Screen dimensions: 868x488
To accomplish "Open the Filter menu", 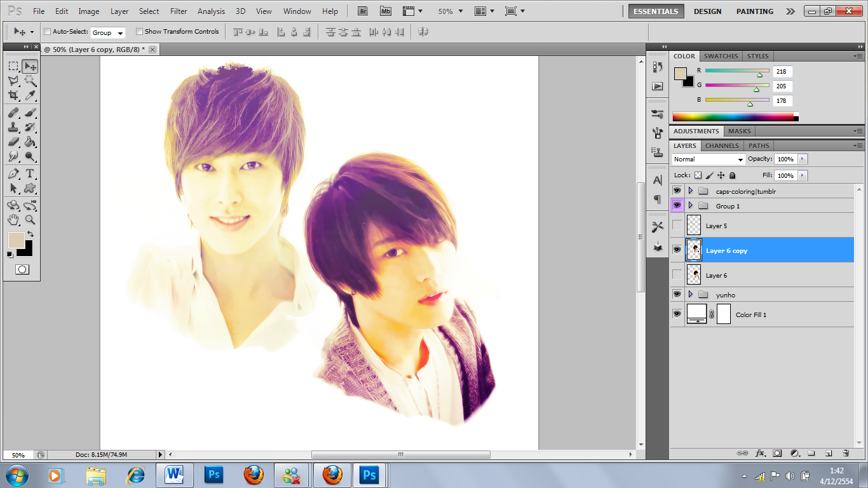I will [x=179, y=11].
